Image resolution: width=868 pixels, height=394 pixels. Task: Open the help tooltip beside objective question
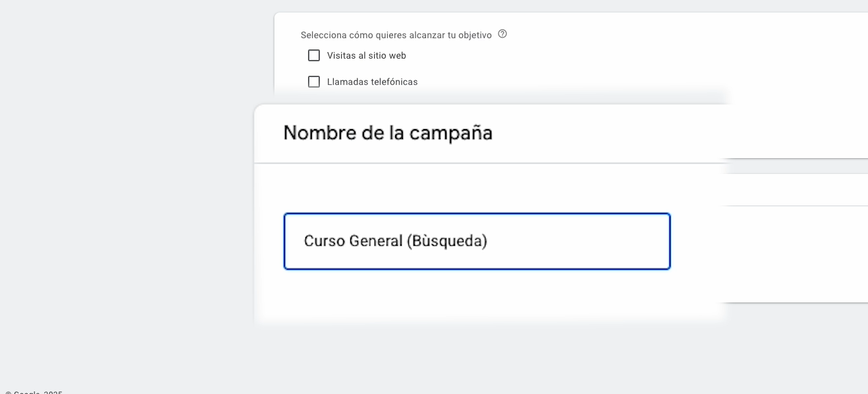pos(503,34)
